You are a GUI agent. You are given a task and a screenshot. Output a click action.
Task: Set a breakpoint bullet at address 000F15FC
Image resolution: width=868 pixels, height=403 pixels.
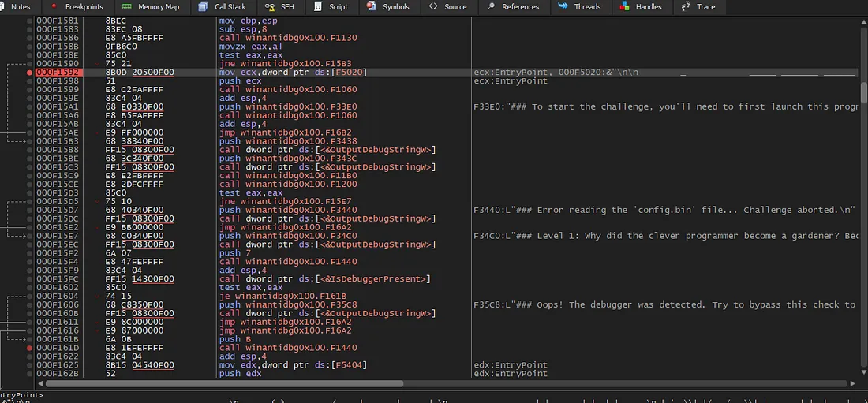coord(30,279)
